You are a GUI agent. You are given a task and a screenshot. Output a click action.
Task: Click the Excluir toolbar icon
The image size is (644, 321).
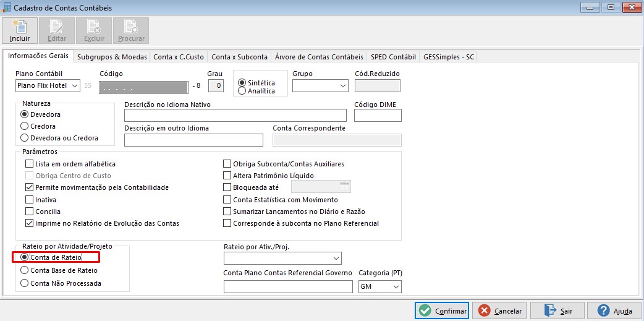94,30
